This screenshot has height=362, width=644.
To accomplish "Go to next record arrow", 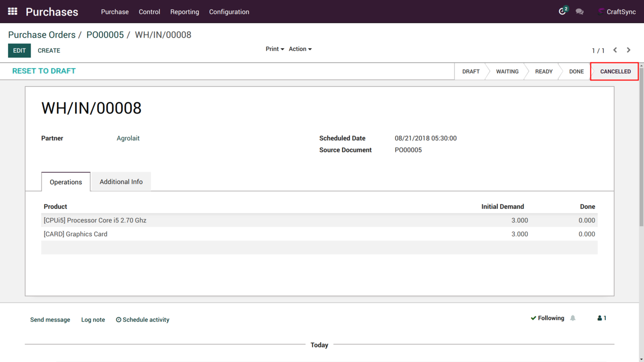I will click(628, 50).
